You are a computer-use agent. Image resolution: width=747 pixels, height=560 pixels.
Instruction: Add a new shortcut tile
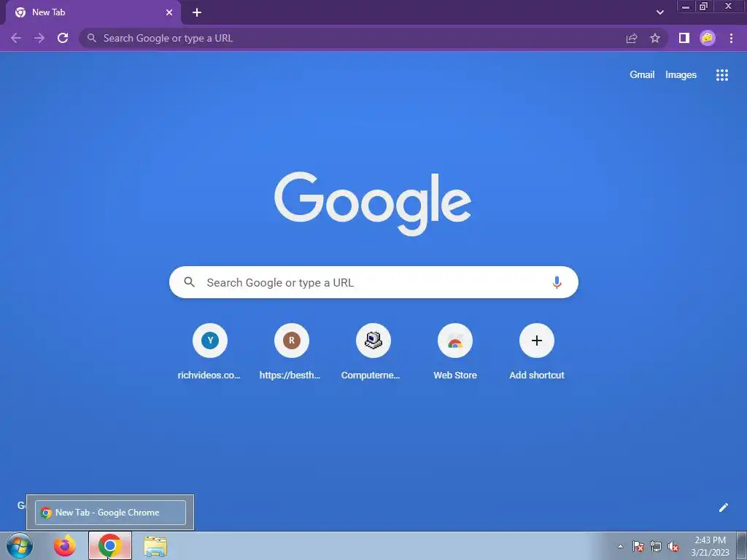[536, 351]
